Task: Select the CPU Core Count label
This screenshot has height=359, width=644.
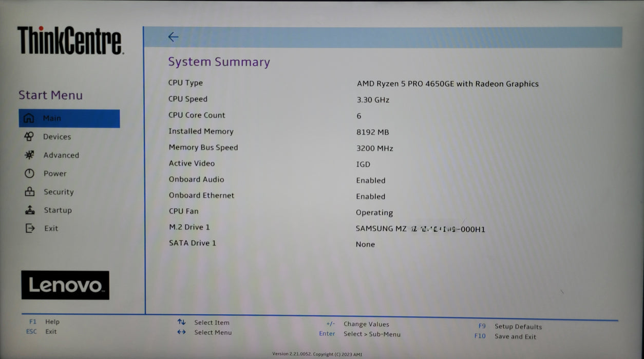Action: (x=197, y=115)
